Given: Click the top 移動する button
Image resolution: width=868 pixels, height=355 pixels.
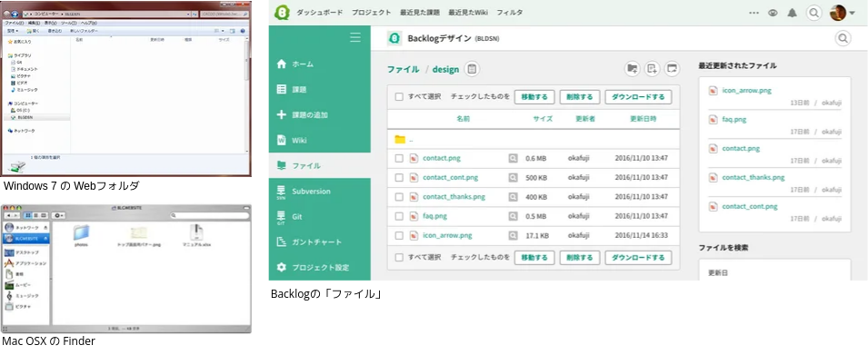Looking at the screenshot, I should pos(534,97).
